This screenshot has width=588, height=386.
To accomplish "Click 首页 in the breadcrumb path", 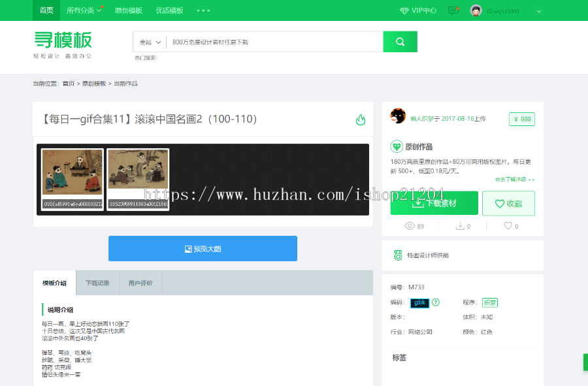I will click(69, 84).
